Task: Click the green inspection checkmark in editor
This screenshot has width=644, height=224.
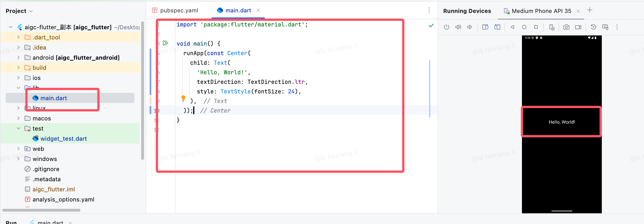Action: pos(431,25)
